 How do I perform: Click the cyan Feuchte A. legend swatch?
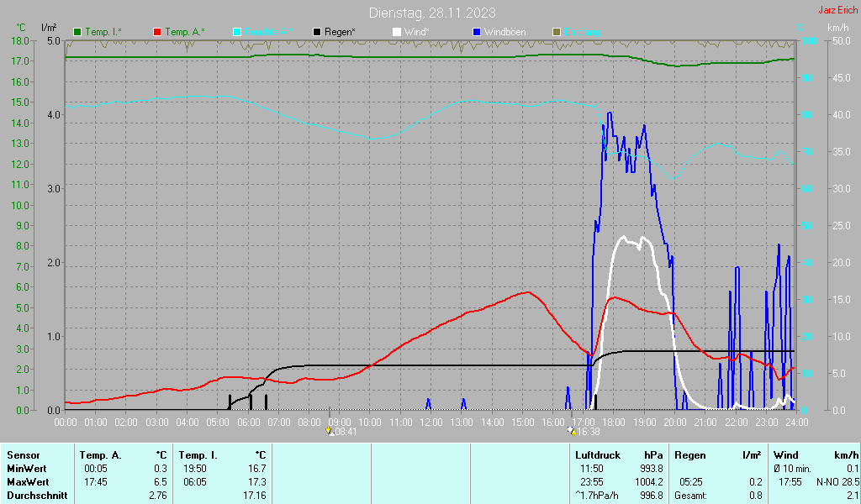(x=237, y=32)
